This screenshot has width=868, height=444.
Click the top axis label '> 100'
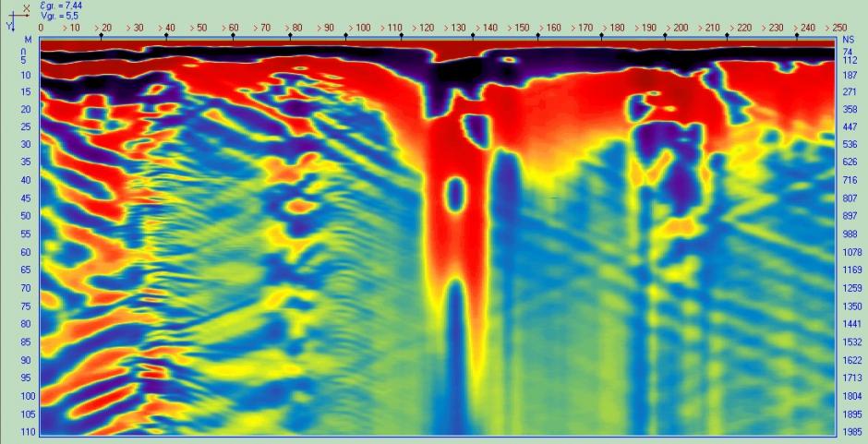click(x=358, y=28)
